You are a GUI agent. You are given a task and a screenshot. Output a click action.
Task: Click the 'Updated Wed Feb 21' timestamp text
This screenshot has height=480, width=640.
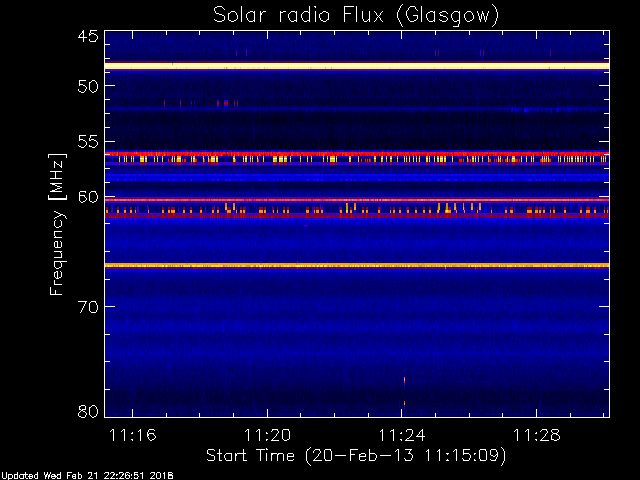87,476
